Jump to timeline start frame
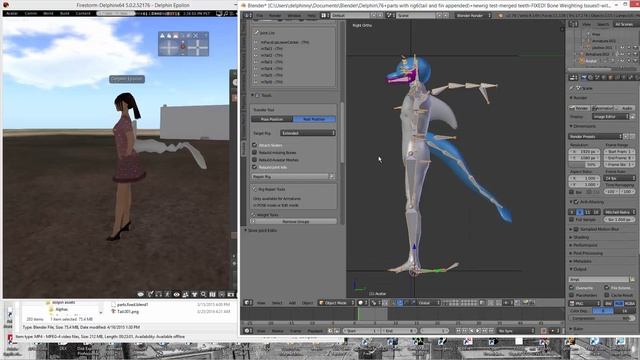640x360 pixels. coord(458,331)
